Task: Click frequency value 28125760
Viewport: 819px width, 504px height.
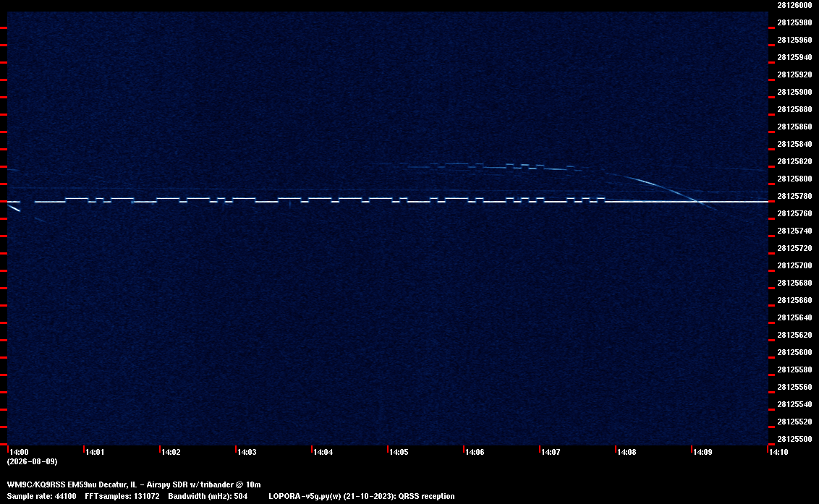Action: [794, 213]
